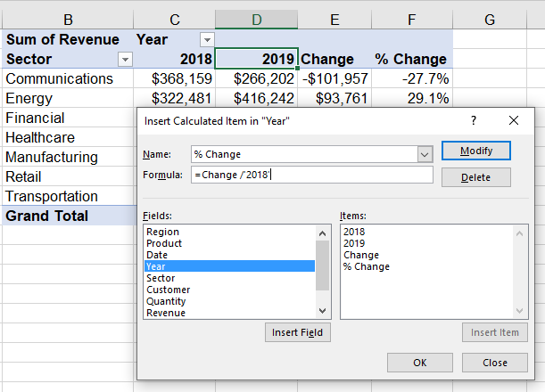Open the Year filter dropdown
Image resolution: width=545 pixels, height=392 pixels.
pyautogui.click(x=207, y=40)
